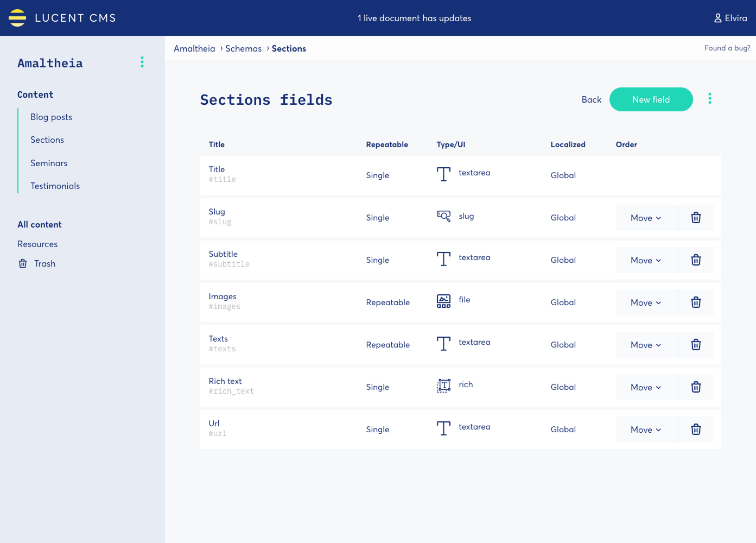The height and width of the screenshot is (543, 756).
Task: Delete the Url field via trash icon
Action: click(696, 430)
